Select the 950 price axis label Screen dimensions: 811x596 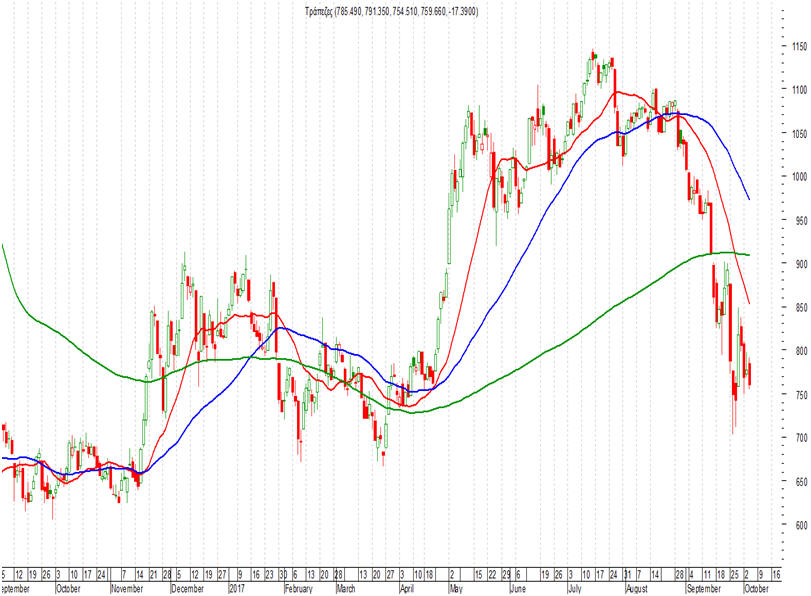(801, 220)
